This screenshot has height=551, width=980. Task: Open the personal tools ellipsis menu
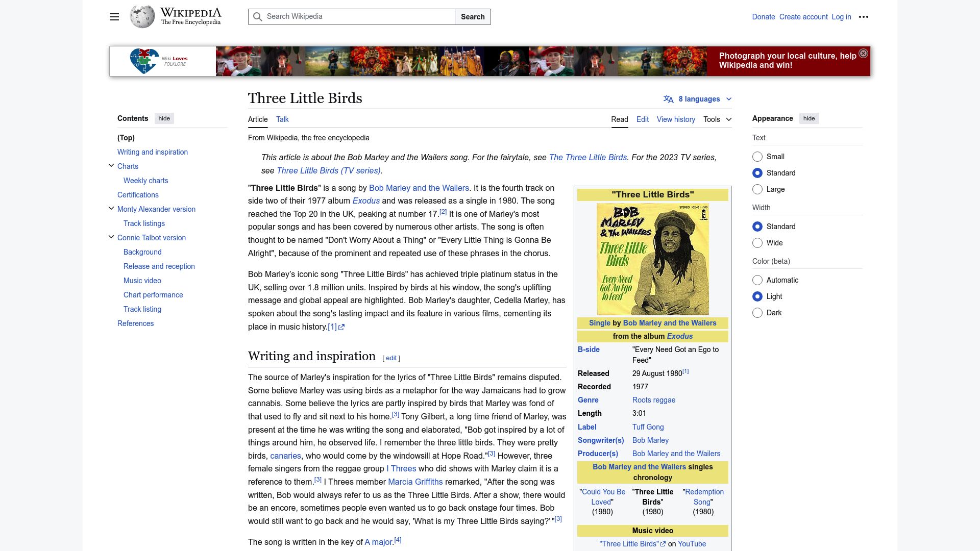click(x=864, y=17)
